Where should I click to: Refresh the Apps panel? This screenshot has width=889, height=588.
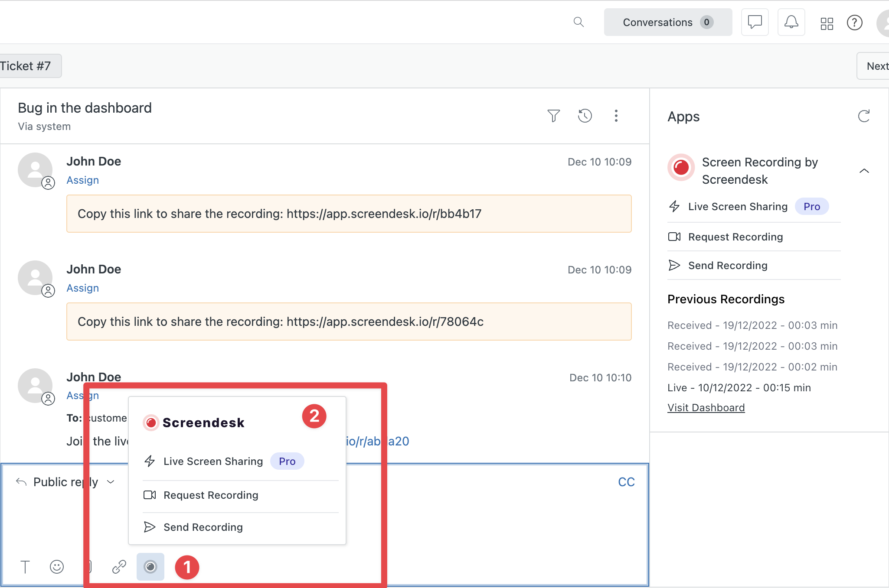point(863,116)
